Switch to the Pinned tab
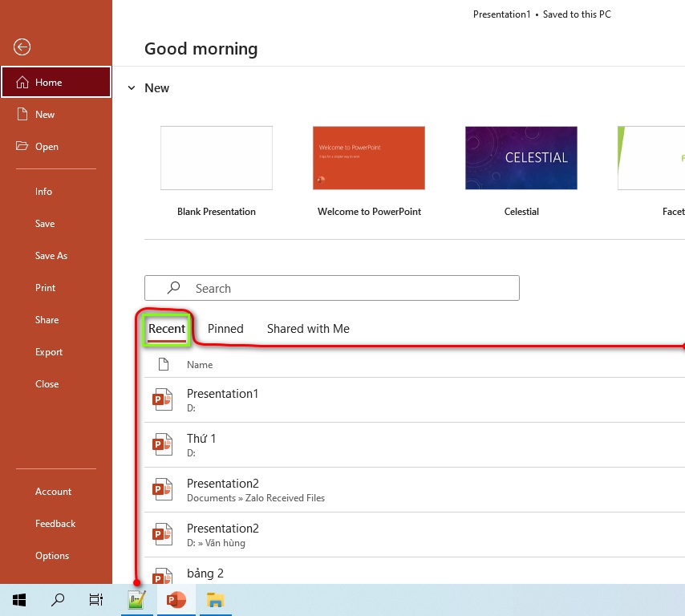 [x=225, y=329]
